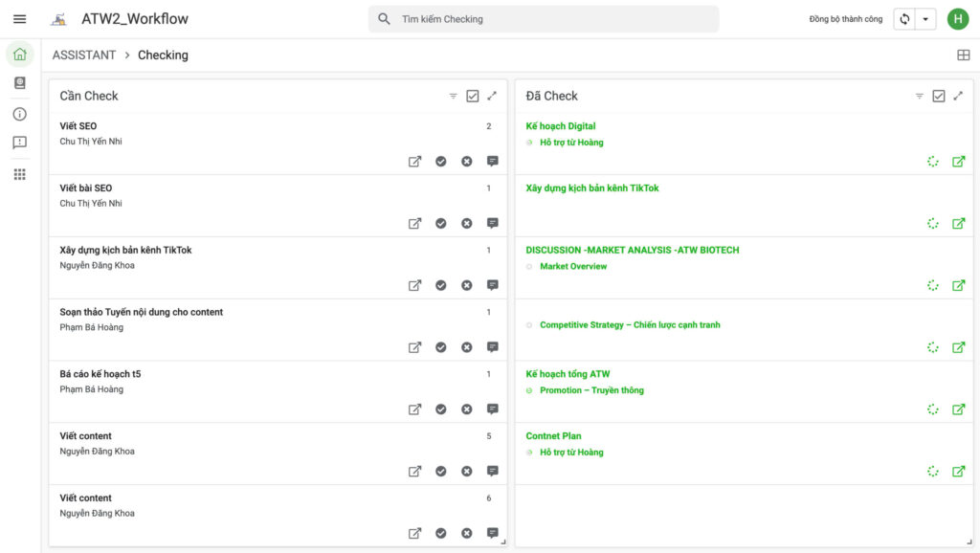Image resolution: width=980 pixels, height=553 pixels.
Task: Open the hamburger navigation menu
Action: pos(19,19)
